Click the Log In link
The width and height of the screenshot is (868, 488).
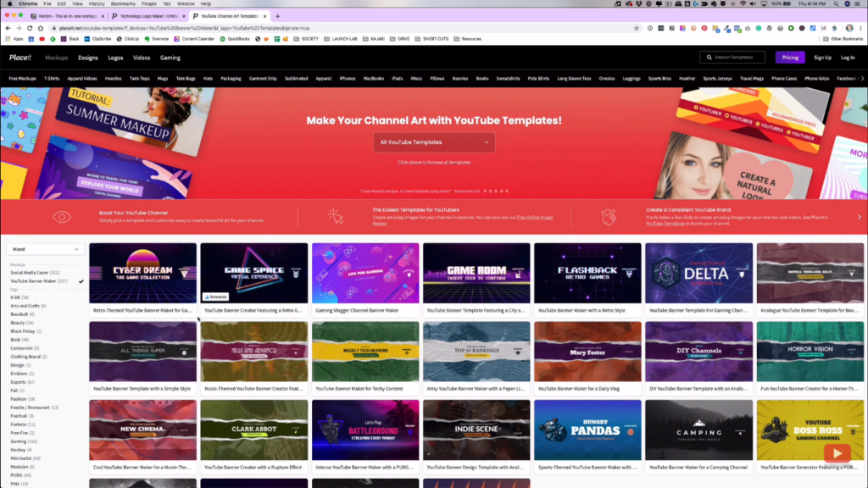(848, 58)
